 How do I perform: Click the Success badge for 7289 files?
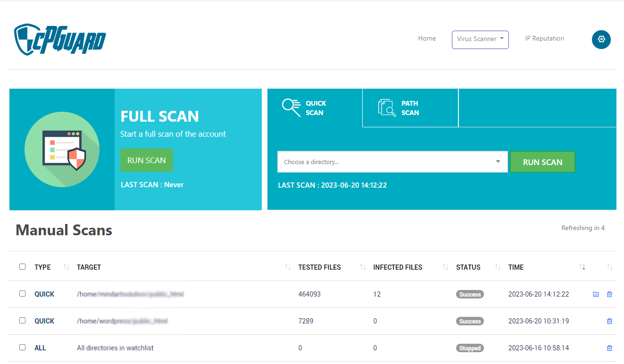tap(470, 321)
